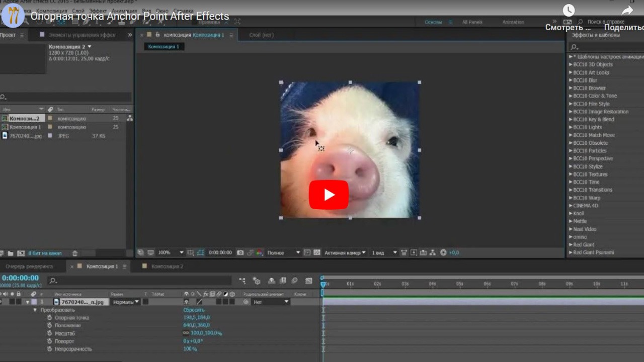The image size is (644, 362).
Task: Open the parent 'Нет' dropdown
Action: point(271,302)
